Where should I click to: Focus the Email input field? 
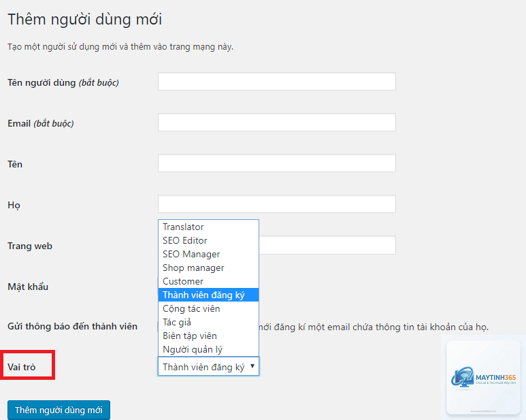[277, 123]
